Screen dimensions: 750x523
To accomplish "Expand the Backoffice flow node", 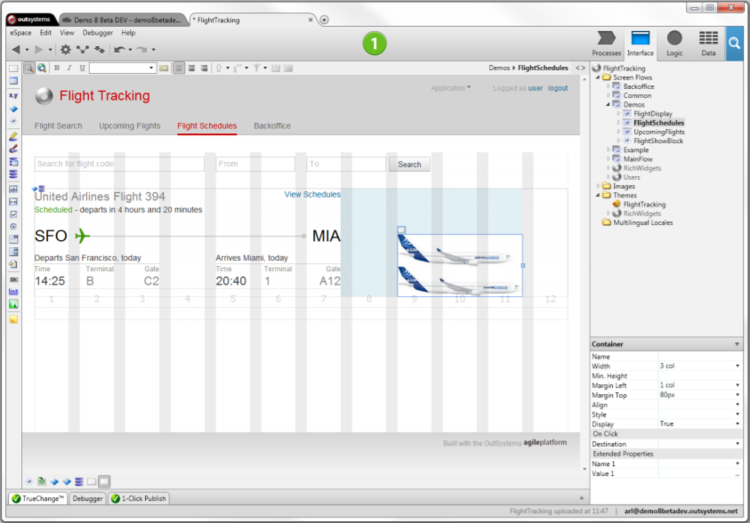I will (608, 86).
